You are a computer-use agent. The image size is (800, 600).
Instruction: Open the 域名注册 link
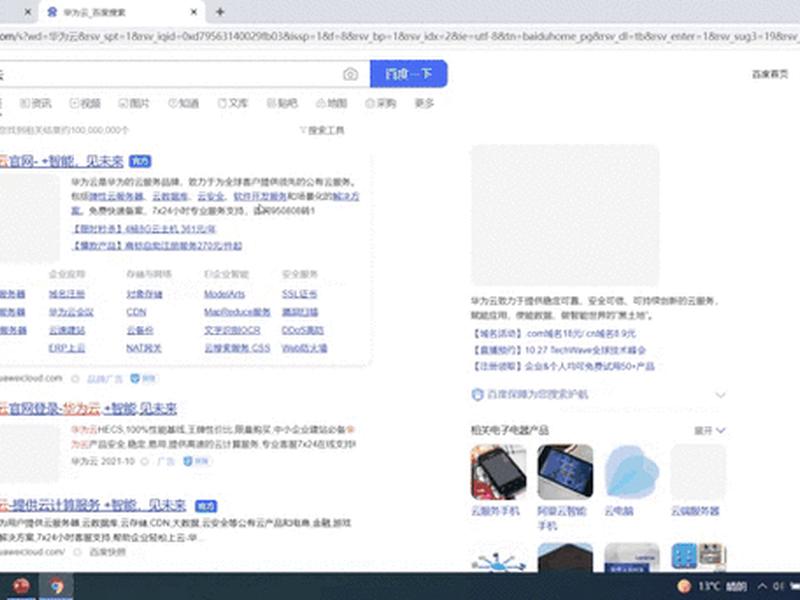point(67,294)
